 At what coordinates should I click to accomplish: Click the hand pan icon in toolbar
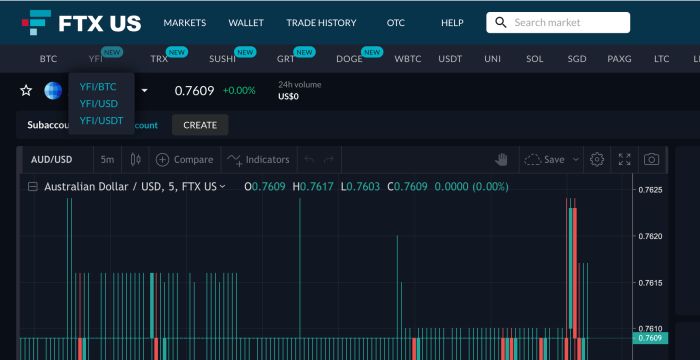pyautogui.click(x=501, y=159)
